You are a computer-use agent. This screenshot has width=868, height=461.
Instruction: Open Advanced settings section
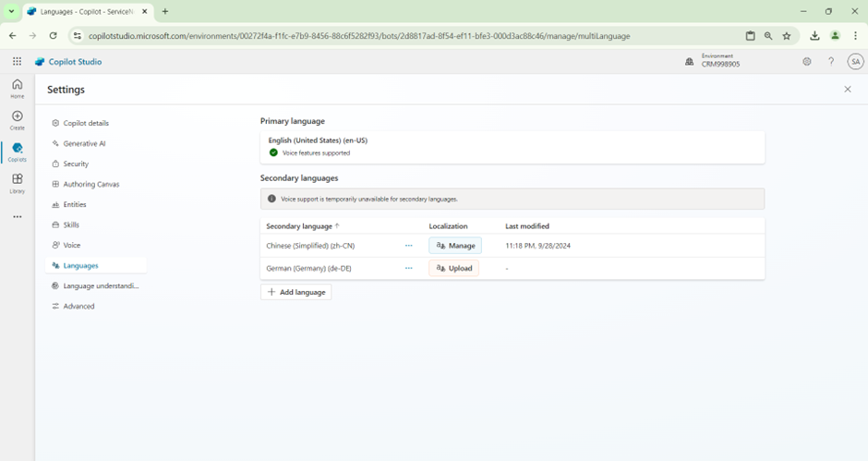click(78, 306)
